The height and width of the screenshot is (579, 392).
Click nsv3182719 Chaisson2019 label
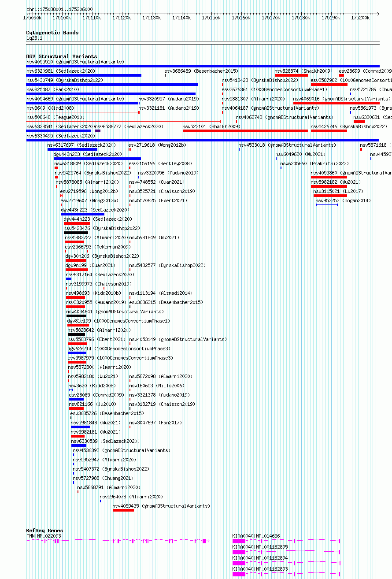coord(162,404)
